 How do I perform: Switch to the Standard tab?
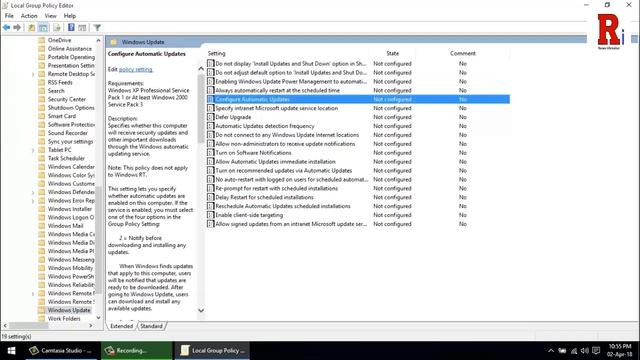[151, 326]
